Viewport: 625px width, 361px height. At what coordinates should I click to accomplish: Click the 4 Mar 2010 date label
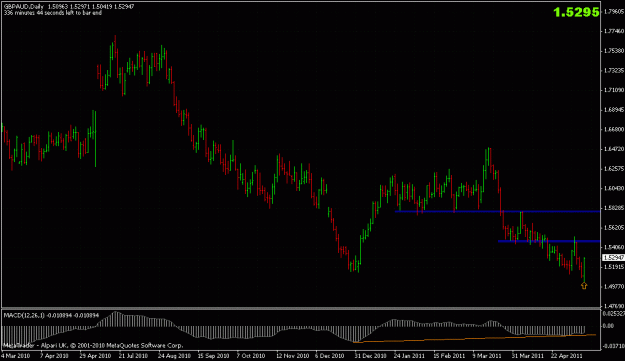pyautogui.click(x=16, y=355)
